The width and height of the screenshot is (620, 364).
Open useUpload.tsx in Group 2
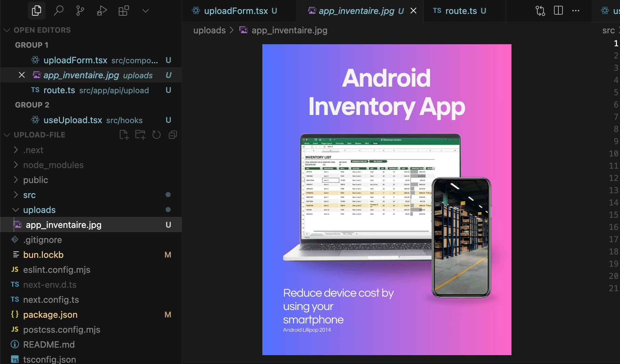point(91,120)
